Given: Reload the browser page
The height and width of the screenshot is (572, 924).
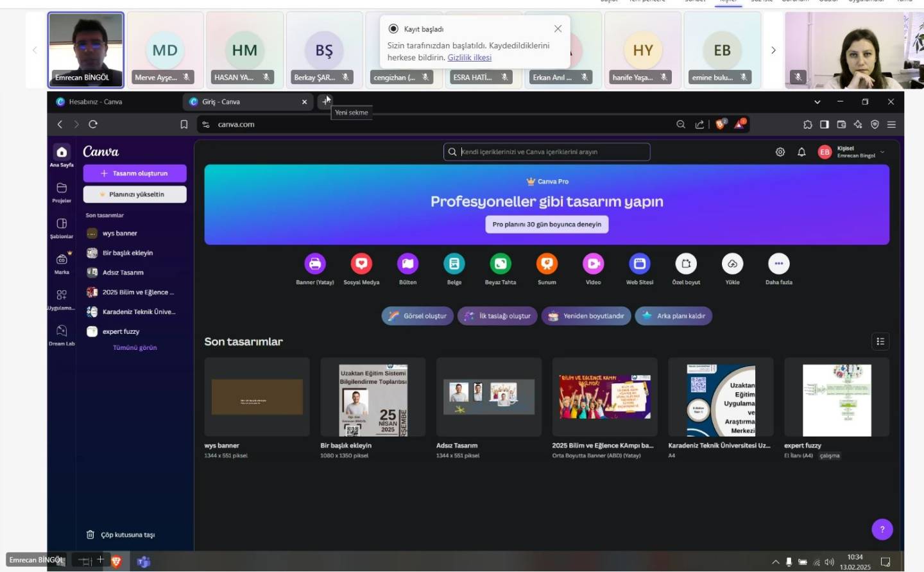Looking at the screenshot, I should (x=93, y=125).
